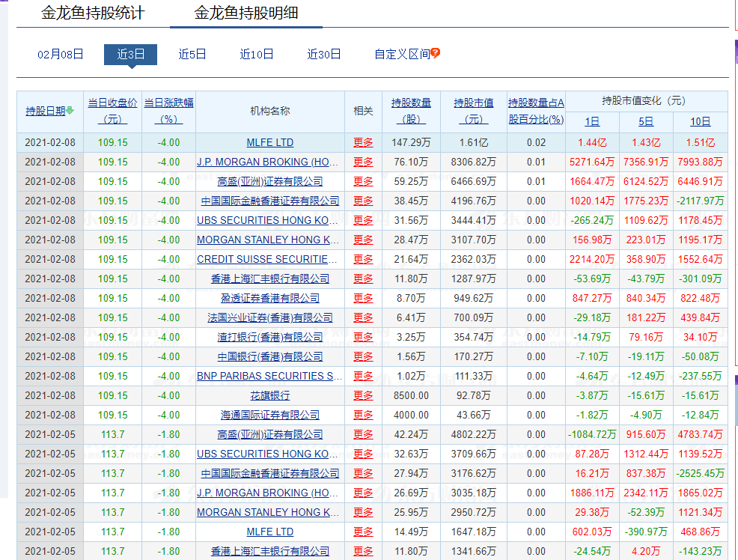Viewport: 738px width, 560px height.
Task: Open the 自定义区间 custom range option
Action: click(x=403, y=54)
